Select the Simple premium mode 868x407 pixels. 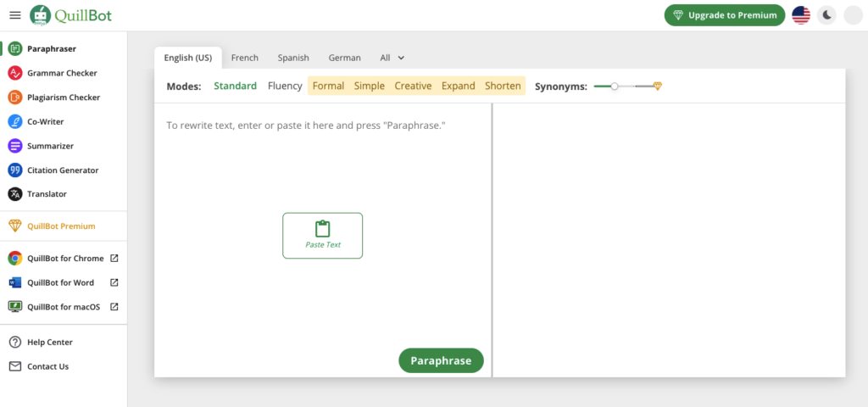tap(370, 86)
